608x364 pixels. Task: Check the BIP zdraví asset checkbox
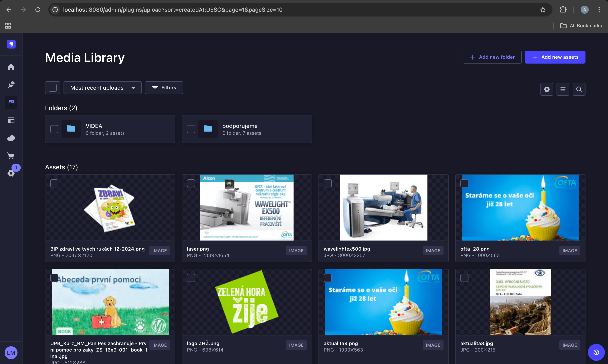pos(54,183)
